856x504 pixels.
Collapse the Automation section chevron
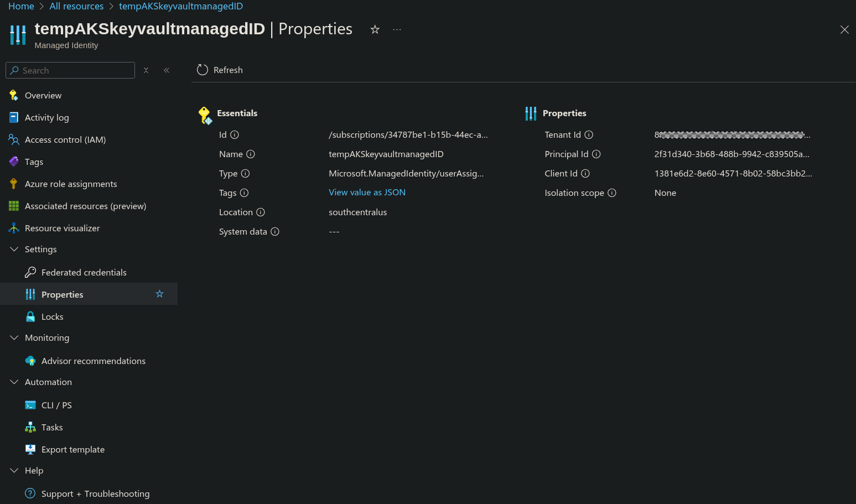(14, 382)
